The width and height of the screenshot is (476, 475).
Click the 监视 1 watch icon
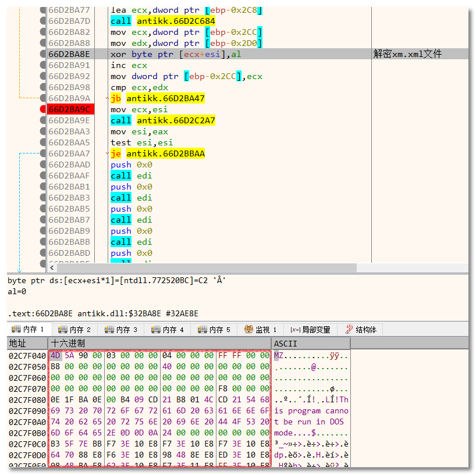coord(248,330)
